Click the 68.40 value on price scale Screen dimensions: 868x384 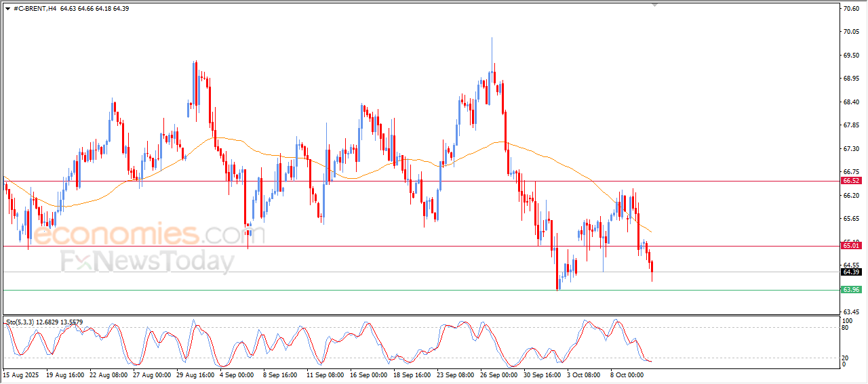850,102
